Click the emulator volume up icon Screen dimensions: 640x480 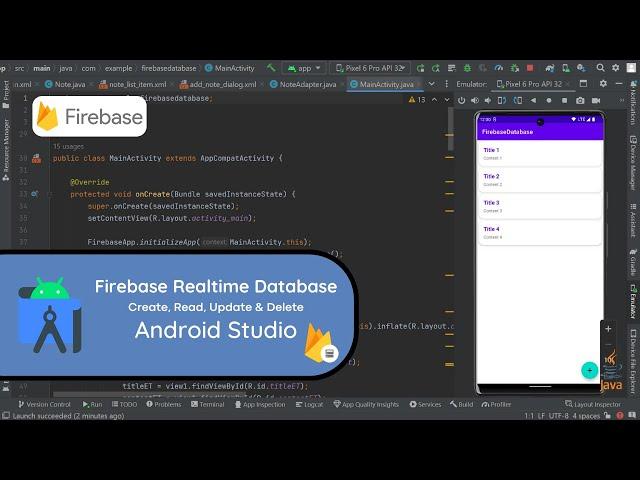[x=475, y=100]
